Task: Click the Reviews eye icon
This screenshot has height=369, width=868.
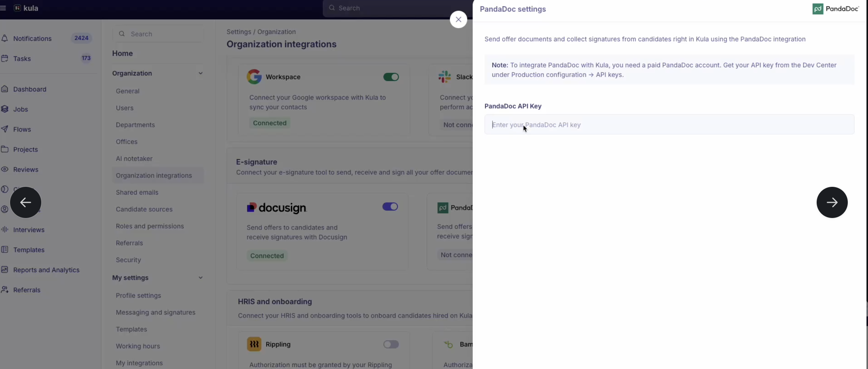Action: [5, 169]
